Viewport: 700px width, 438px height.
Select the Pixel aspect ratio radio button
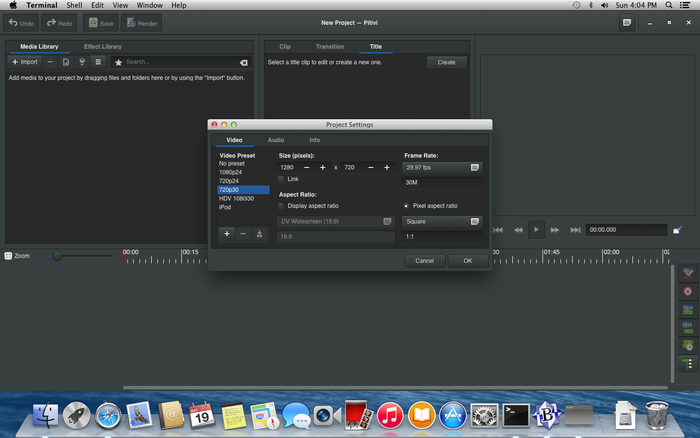[x=406, y=205]
